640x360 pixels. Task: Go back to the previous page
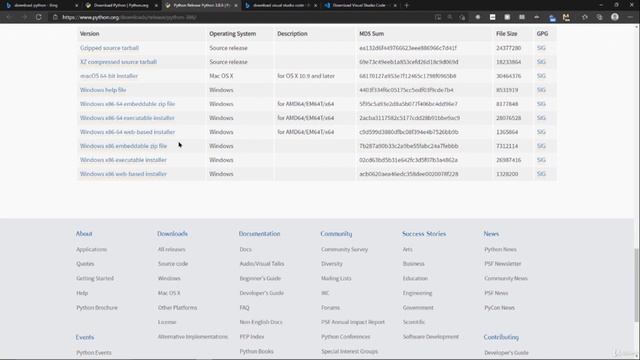pyautogui.click(x=9, y=17)
